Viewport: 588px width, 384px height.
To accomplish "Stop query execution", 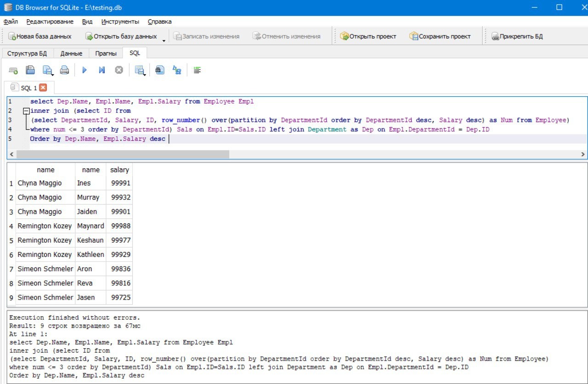I will pyautogui.click(x=119, y=70).
